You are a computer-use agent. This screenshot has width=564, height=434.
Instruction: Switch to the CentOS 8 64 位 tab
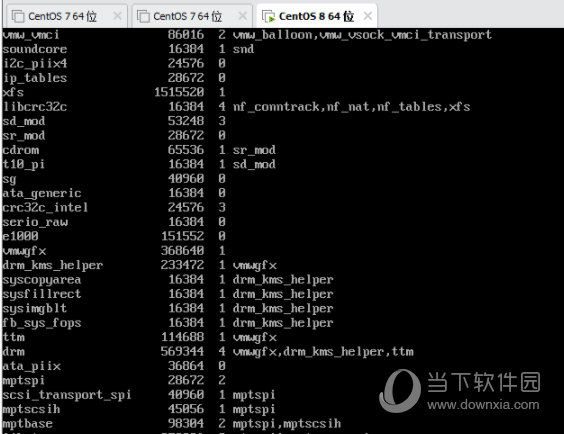pyautogui.click(x=317, y=16)
